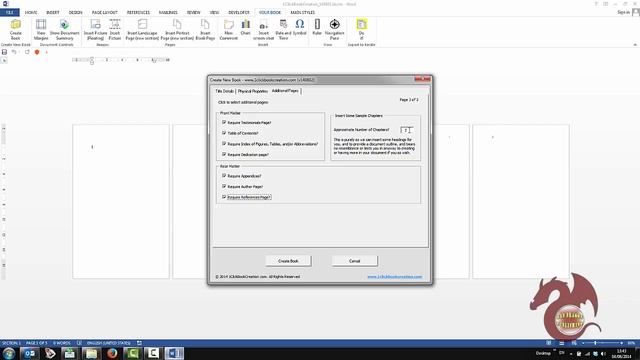This screenshot has height=360, width=640.
Task: Toggle Require Index of Figures checkbox
Action: pos(224,144)
